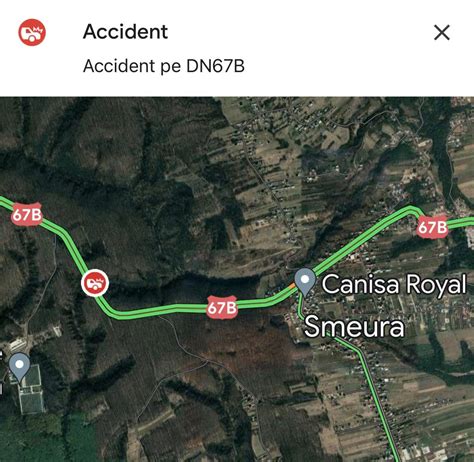Click the orange slow-traffic segment by Canisa pin
The image size is (474, 462).
click(x=292, y=287)
